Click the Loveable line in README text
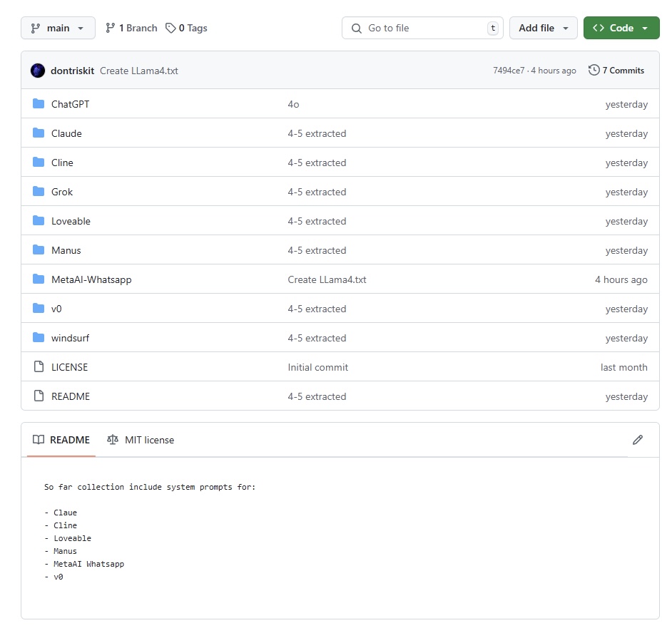This screenshot has width=672, height=633. [73, 538]
